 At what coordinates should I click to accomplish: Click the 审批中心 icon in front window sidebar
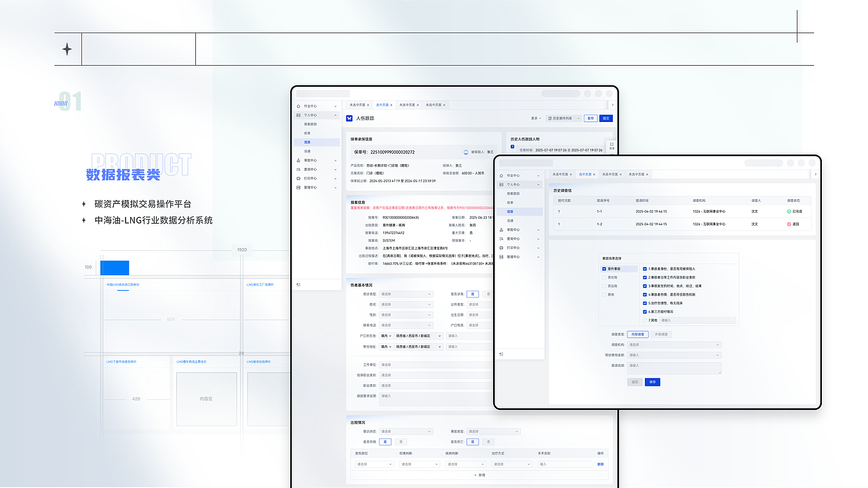point(501,230)
